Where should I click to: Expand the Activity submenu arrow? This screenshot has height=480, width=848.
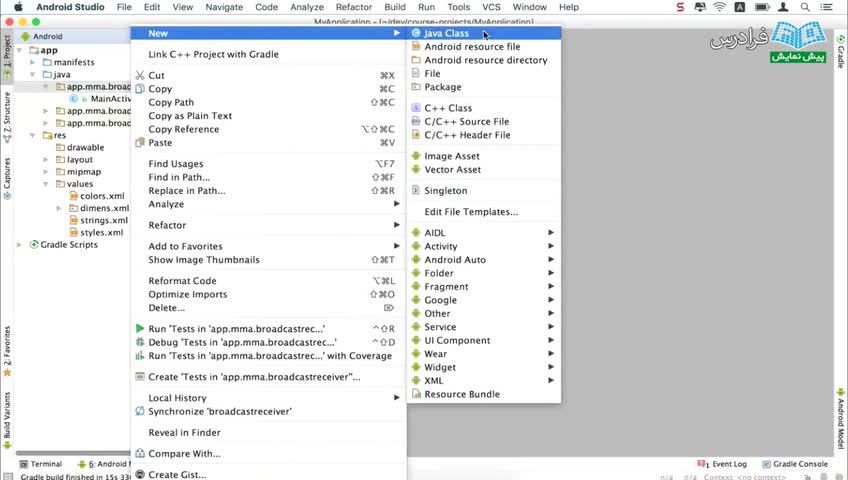click(551, 246)
